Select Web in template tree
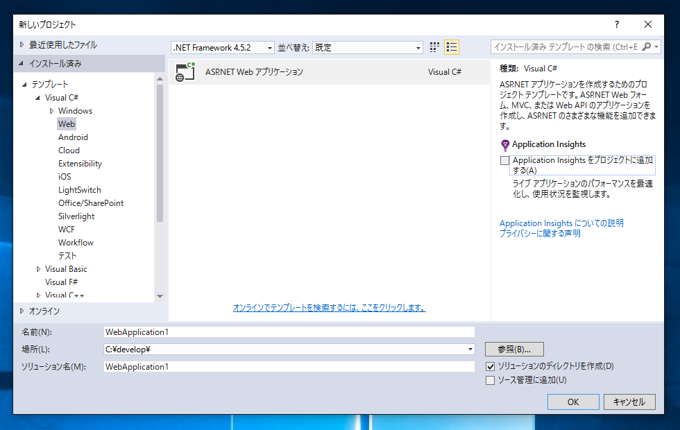This screenshot has height=430, width=680. click(66, 124)
